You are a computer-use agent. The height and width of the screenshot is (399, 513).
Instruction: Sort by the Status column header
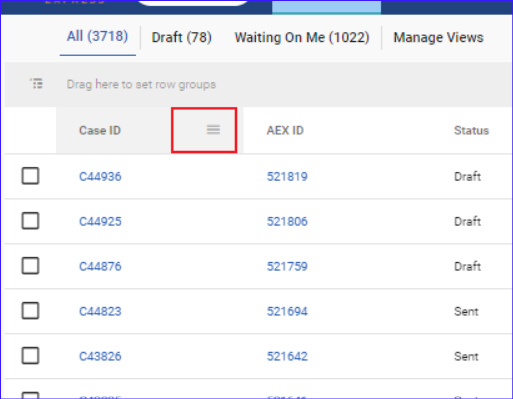coord(471,130)
